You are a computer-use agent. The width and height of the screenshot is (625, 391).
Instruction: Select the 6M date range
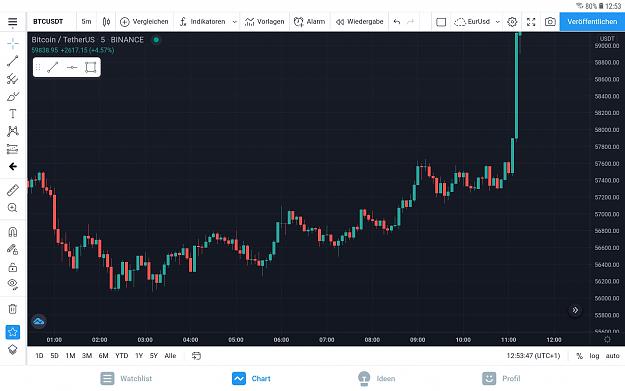pyautogui.click(x=103, y=356)
